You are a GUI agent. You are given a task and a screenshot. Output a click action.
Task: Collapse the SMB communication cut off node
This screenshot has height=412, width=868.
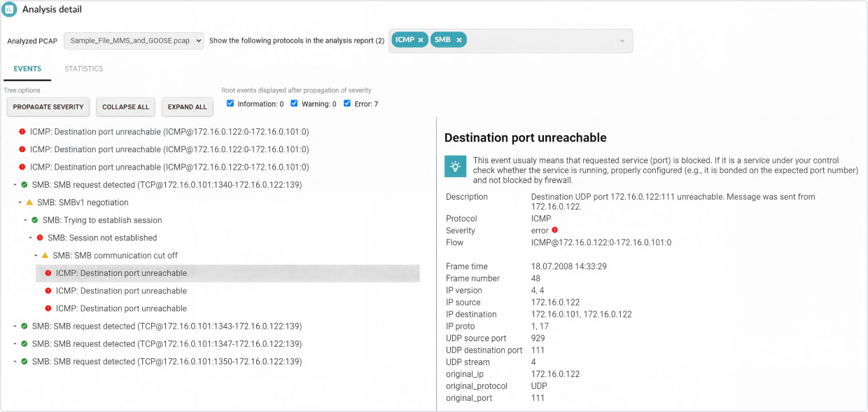(x=36, y=256)
